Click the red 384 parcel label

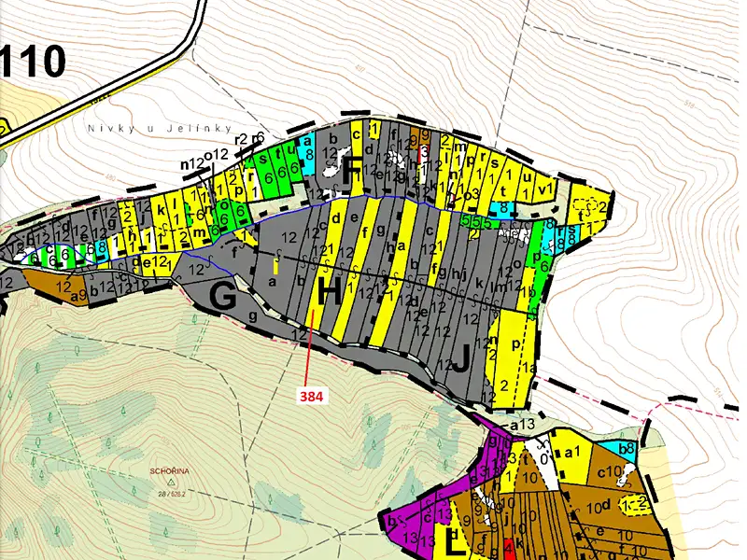pyautogui.click(x=312, y=396)
